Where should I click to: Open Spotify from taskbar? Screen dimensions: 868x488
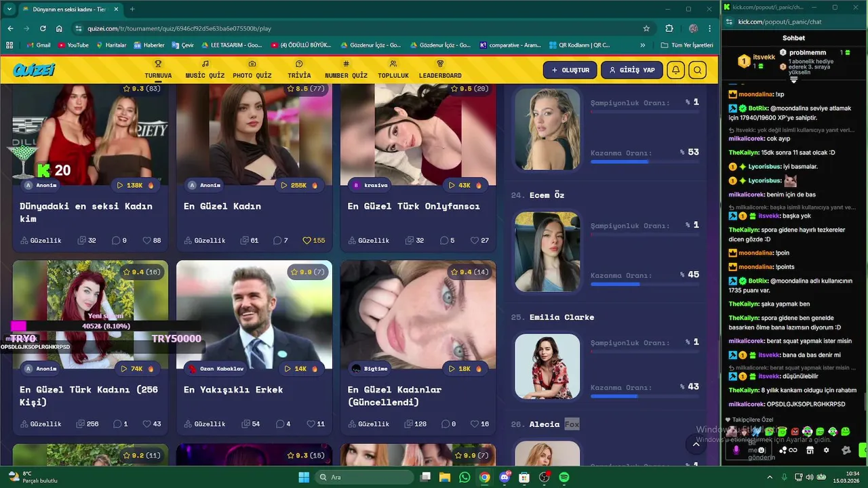coord(564,477)
